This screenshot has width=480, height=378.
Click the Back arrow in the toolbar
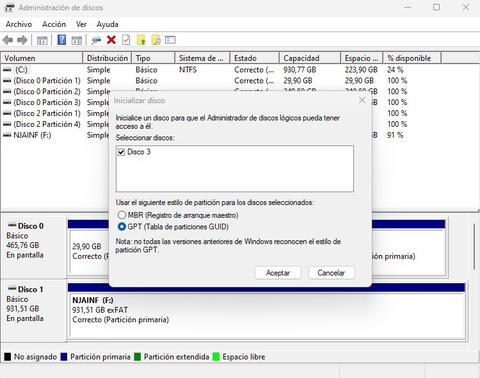[8, 40]
